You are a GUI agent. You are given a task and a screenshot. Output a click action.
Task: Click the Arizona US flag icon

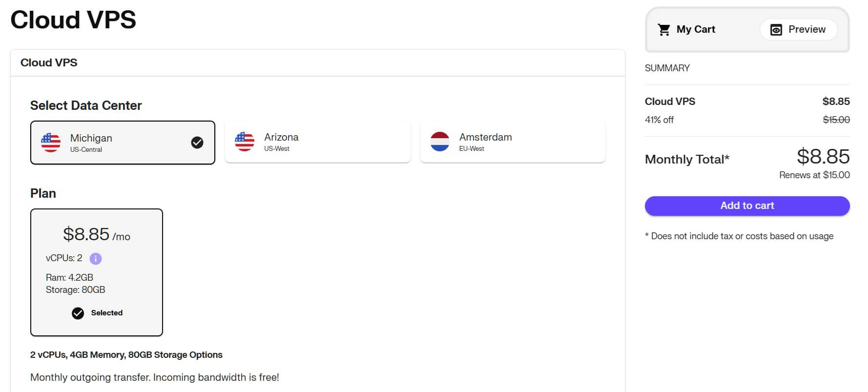pyautogui.click(x=245, y=142)
